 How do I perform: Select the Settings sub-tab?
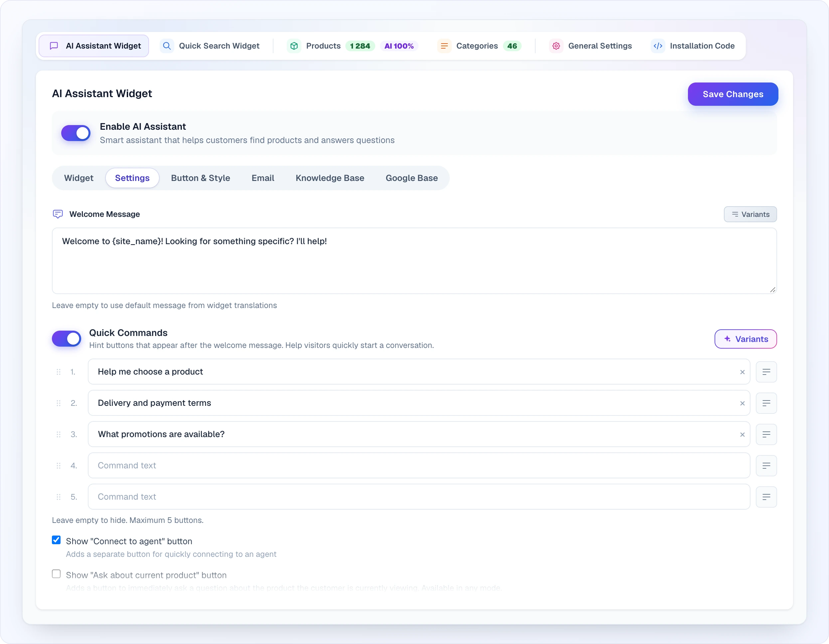coord(132,178)
